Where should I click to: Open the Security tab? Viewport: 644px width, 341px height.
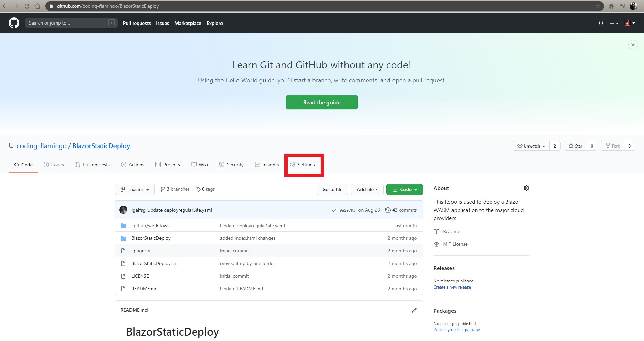[231, 165]
